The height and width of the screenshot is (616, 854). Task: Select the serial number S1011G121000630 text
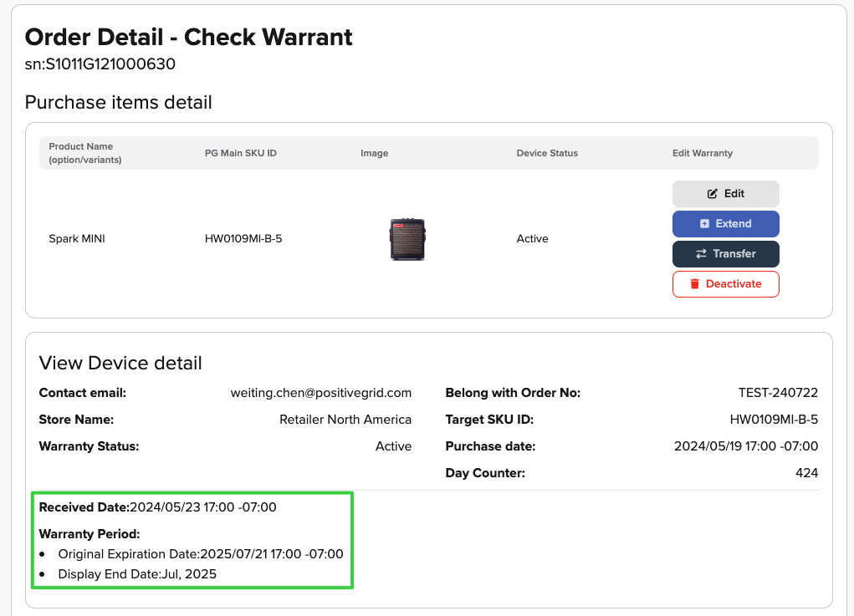[x=110, y=64]
